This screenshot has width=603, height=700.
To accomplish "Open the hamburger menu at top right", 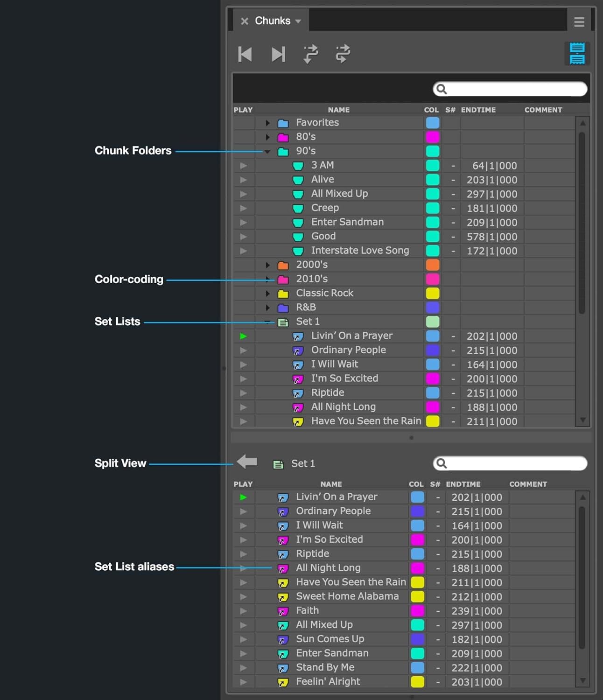I will pyautogui.click(x=579, y=21).
